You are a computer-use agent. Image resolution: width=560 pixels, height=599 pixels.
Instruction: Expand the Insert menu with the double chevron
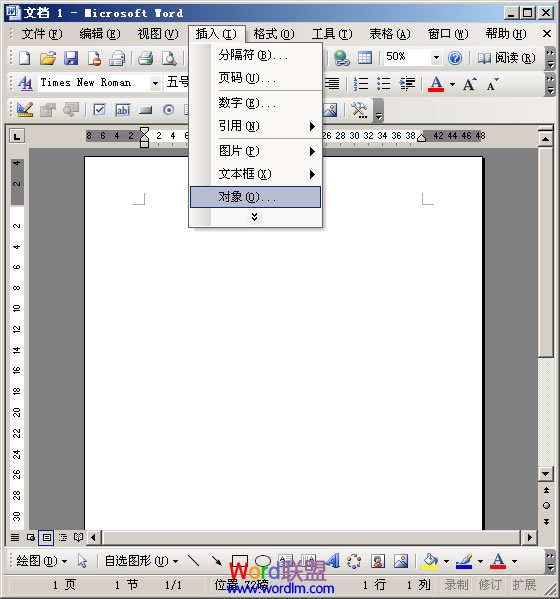(x=255, y=217)
